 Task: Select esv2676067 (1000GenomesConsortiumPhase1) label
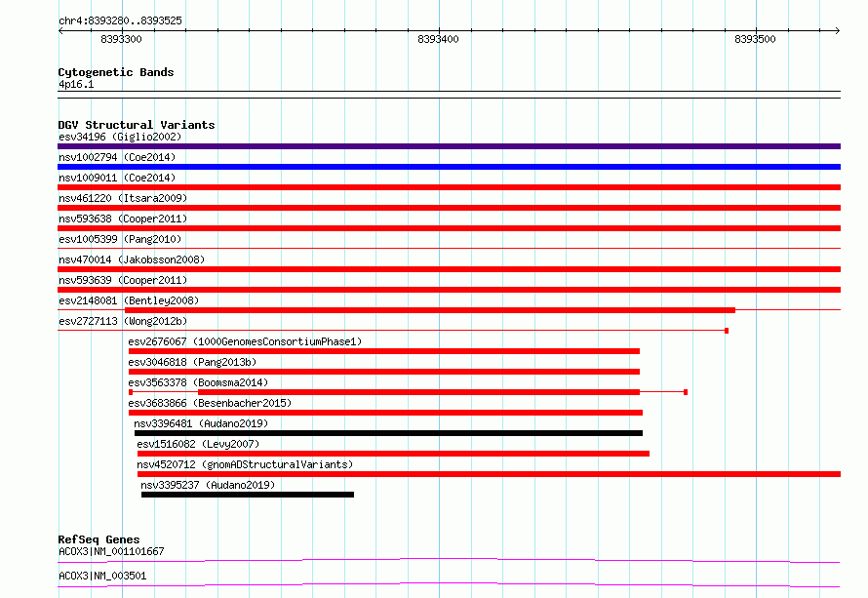(x=245, y=341)
